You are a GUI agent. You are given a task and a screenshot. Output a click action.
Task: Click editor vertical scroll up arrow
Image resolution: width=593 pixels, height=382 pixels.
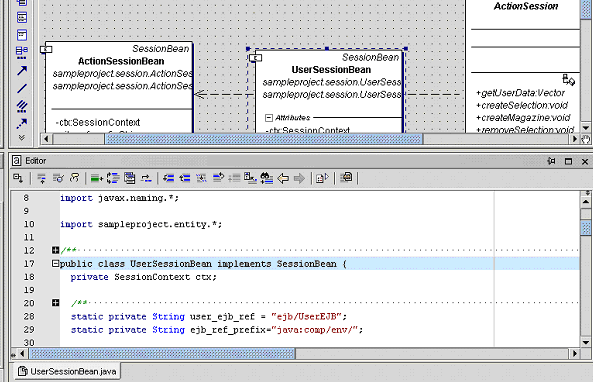pyautogui.click(x=586, y=201)
